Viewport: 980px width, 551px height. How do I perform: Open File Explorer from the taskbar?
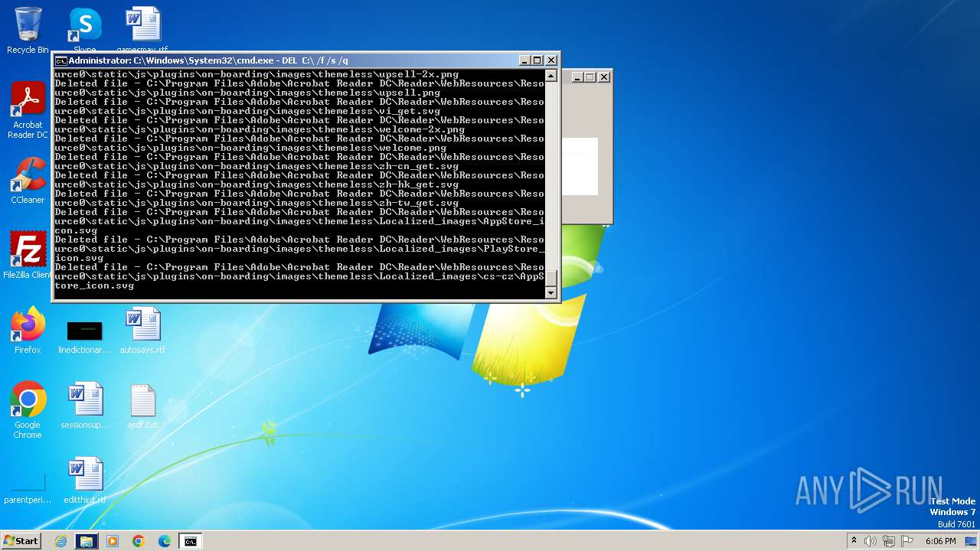point(87,541)
